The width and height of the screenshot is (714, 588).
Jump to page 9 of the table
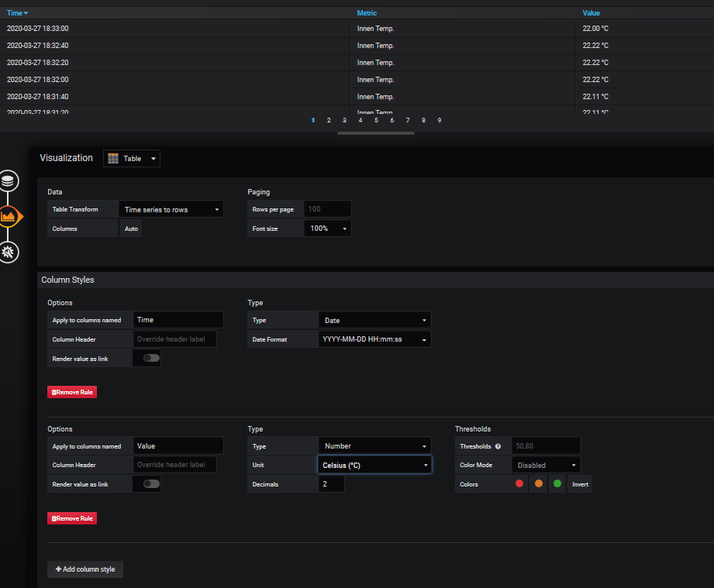pyautogui.click(x=440, y=120)
